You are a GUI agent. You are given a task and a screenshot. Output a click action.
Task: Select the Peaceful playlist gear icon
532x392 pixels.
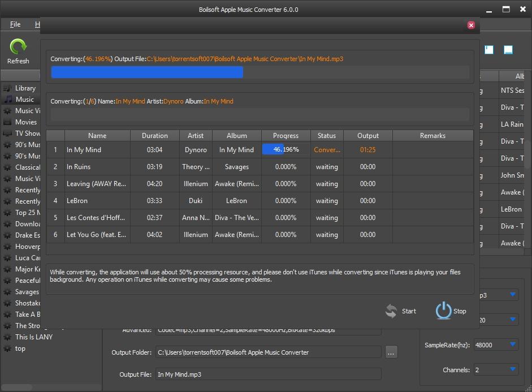point(7,281)
